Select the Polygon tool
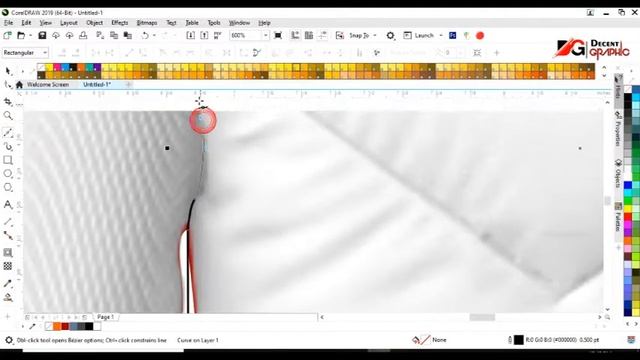640x360 pixels. coord(8,187)
